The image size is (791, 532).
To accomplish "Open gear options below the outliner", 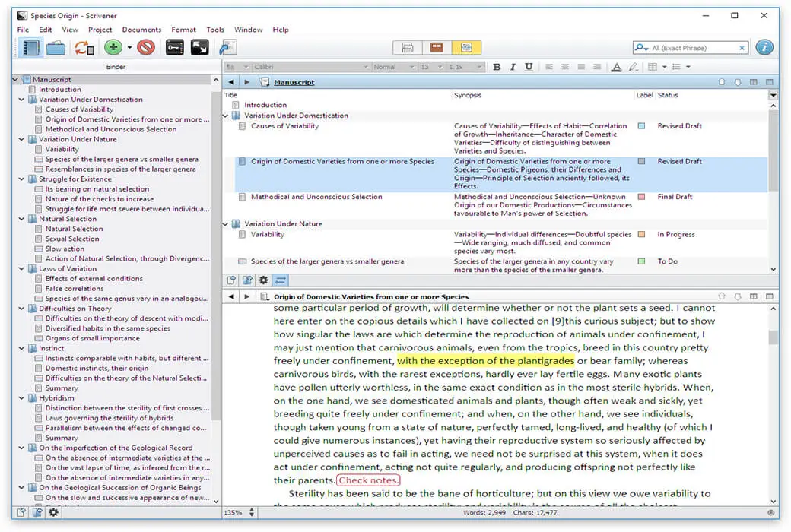I will [263, 280].
